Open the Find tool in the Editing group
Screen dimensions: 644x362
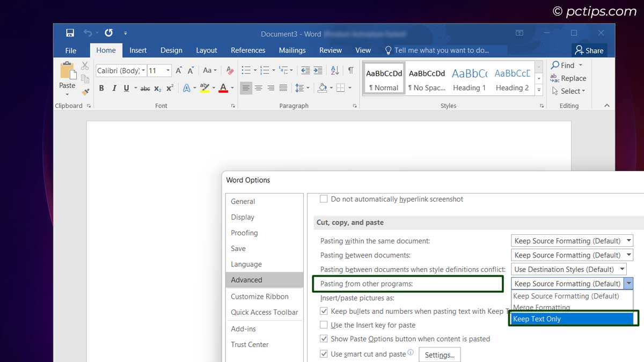pos(565,65)
